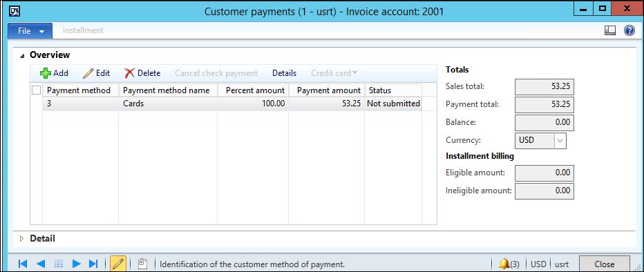Click the pencil Edit icon in toolbar
The width and height of the screenshot is (644, 272).
pyautogui.click(x=88, y=73)
